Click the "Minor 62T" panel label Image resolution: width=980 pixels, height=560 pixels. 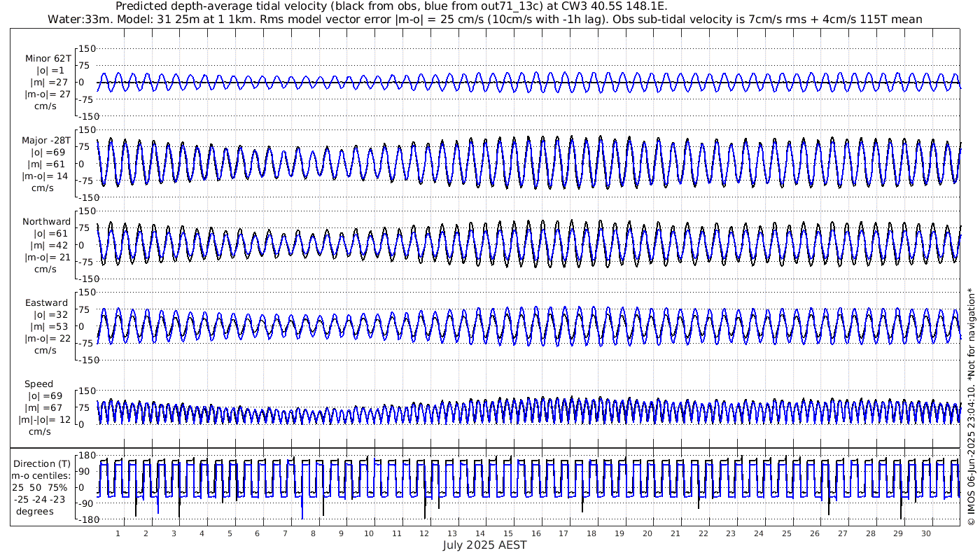pos(48,59)
